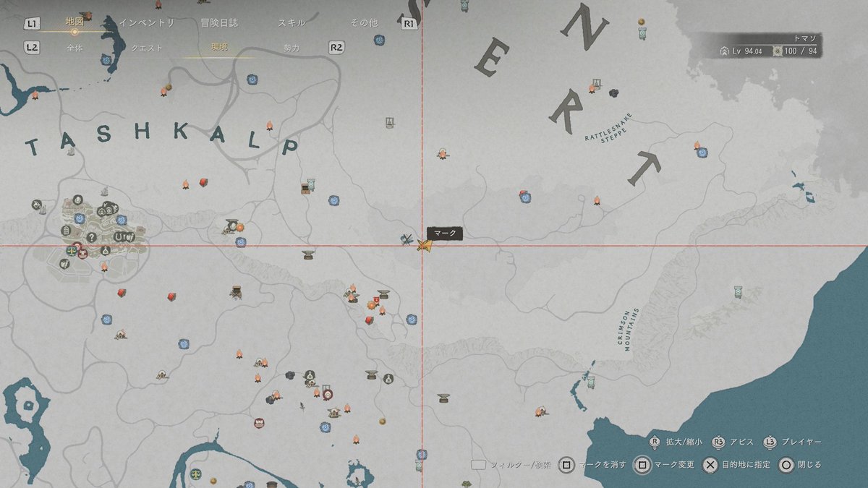868x488 pixels.
Task: Select the 勢力 map sub-tab
Action: click(292, 48)
